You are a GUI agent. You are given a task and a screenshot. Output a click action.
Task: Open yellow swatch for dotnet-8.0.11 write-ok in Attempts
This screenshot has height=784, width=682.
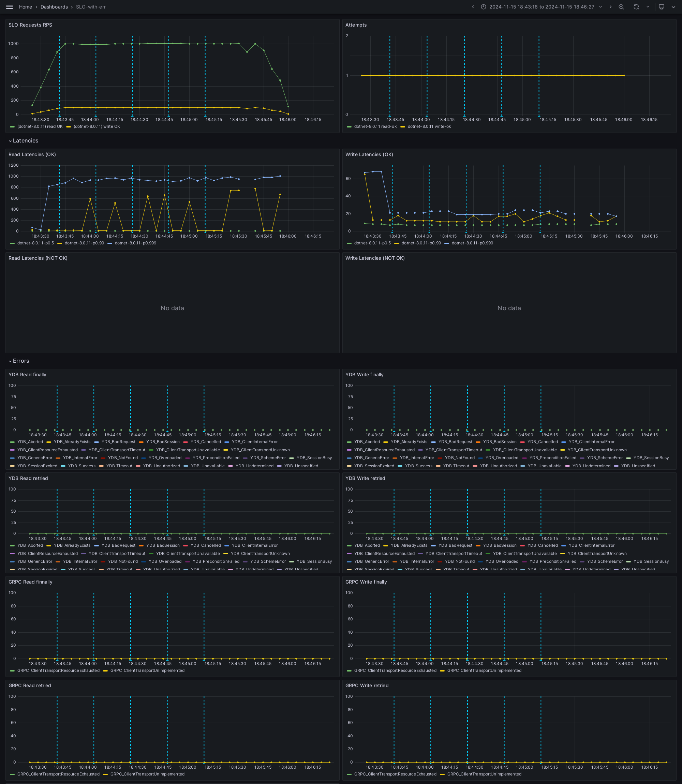(403, 127)
